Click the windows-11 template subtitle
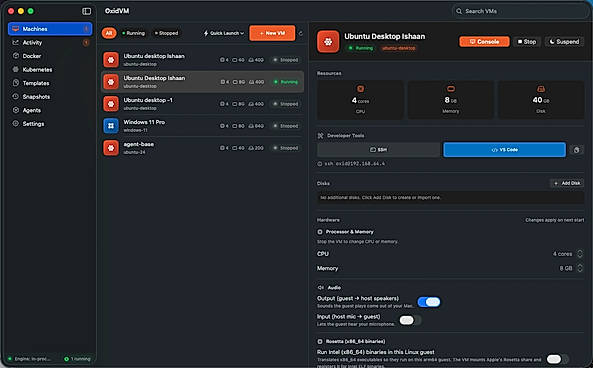 [135, 130]
